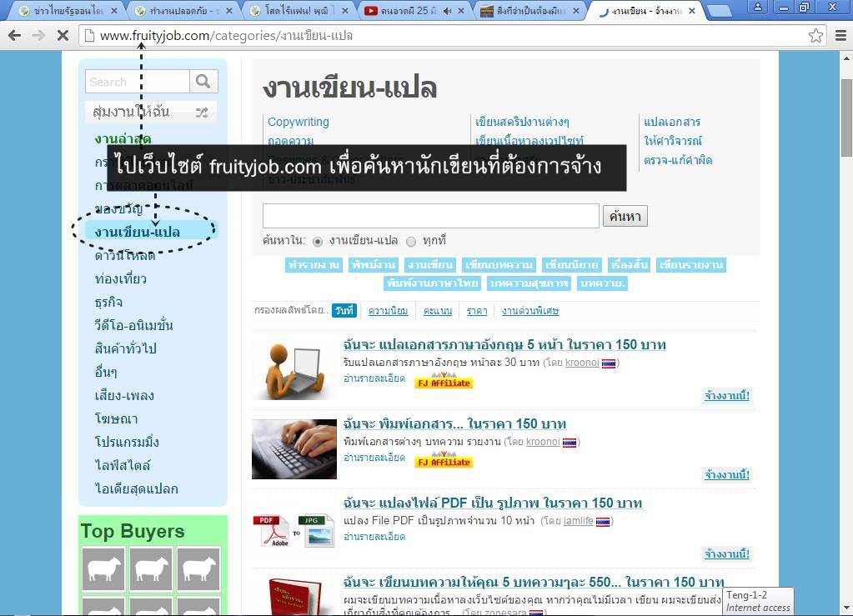Open the PDF to JPG thumbnail
Image resolution: width=853 pixels, height=616 pixels.
294,529
